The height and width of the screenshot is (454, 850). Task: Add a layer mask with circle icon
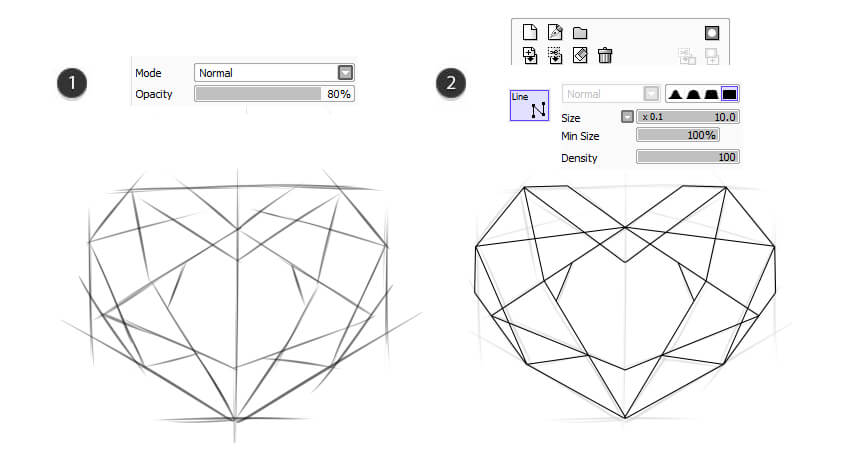click(x=712, y=33)
